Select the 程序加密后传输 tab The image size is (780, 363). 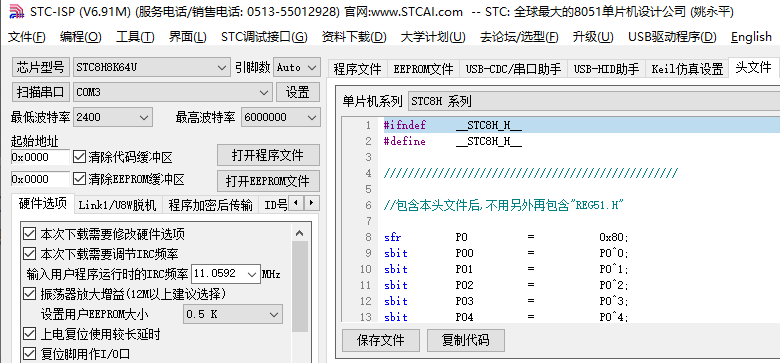click(x=210, y=205)
